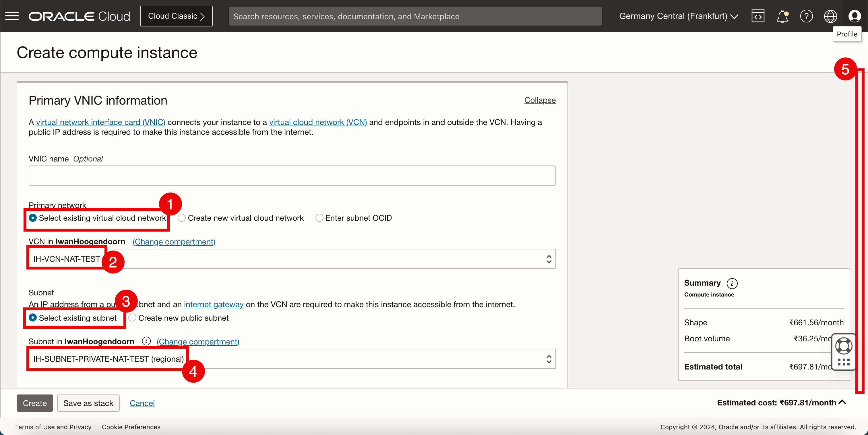Viewport: 868px width, 435px height.
Task: Click the help question mark icon
Action: [806, 16]
